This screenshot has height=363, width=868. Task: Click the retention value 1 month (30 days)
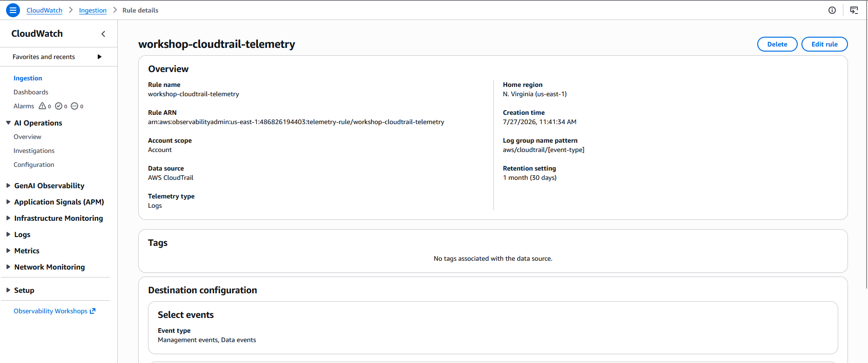530,178
